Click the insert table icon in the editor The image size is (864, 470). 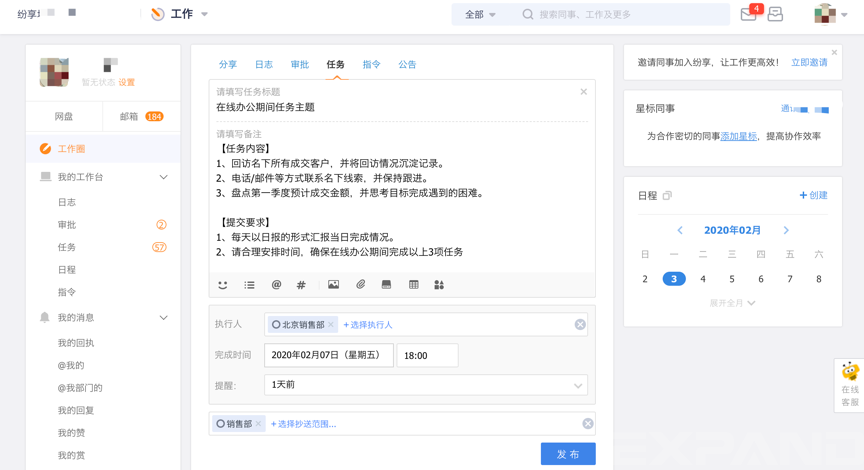point(414,285)
